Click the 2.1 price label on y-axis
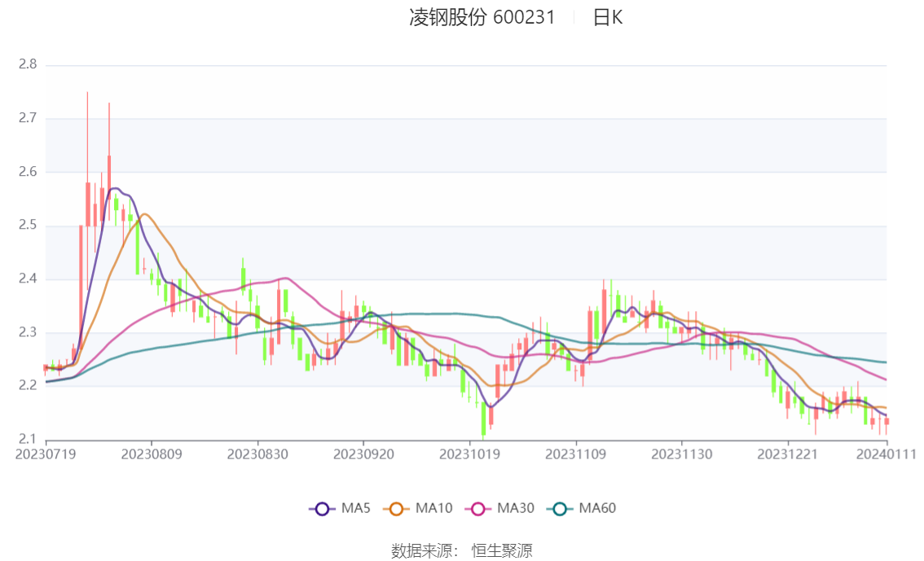 28,440
